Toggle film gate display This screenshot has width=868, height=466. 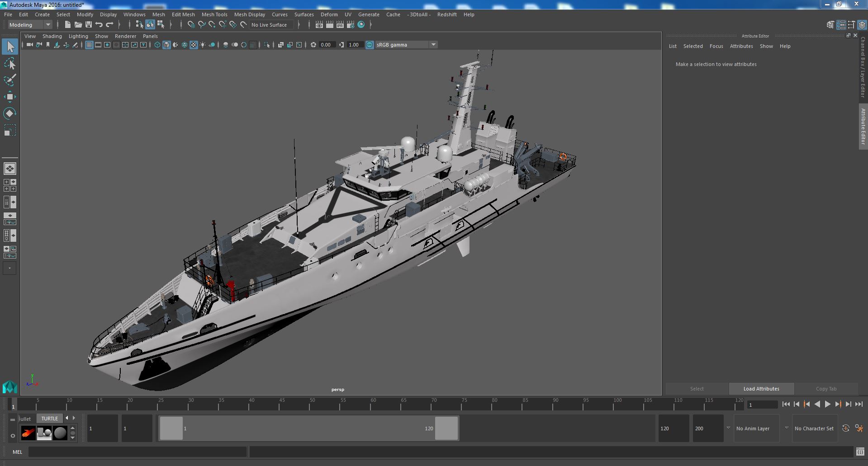tap(98, 45)
